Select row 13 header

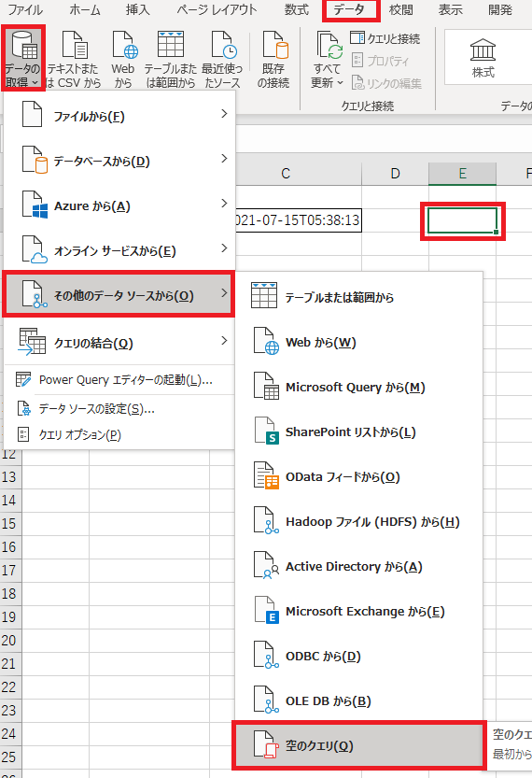9,477
